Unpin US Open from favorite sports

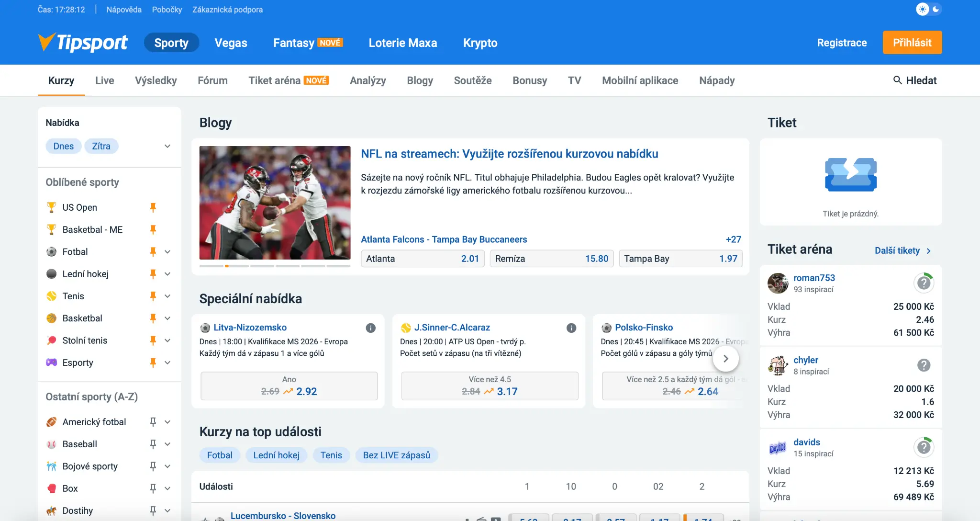click(x=153, y=207)
